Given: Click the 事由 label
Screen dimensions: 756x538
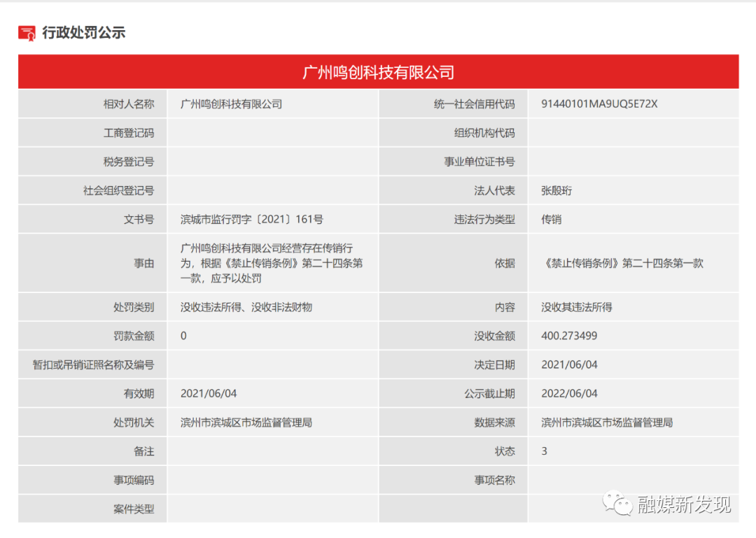Looking at the screenshot, I should [x=143, y=263].
